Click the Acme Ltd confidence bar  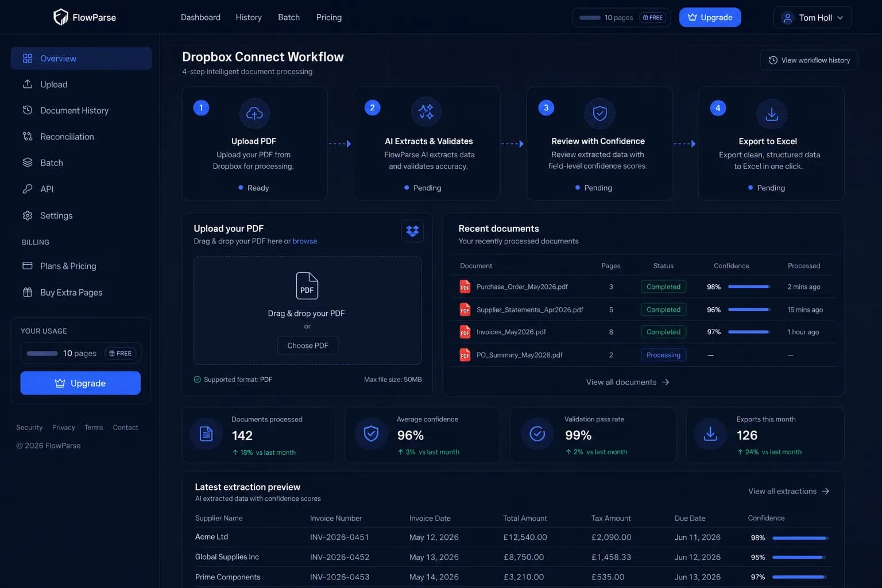point(800,538)
